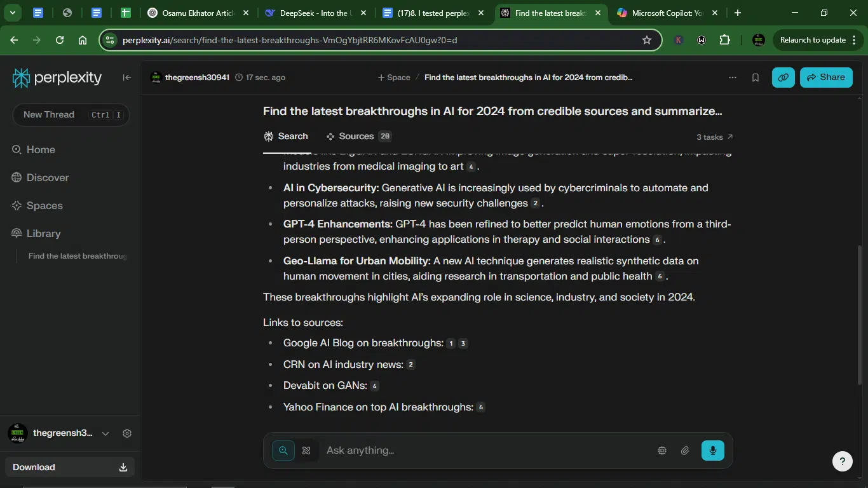The image size is (868, 488).
Task: Go to Discover in the sidebar
Action: (40, 178)
